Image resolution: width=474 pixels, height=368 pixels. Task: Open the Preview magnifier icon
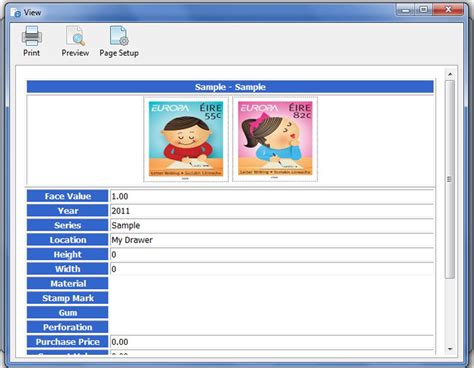(x=75, y=36)
